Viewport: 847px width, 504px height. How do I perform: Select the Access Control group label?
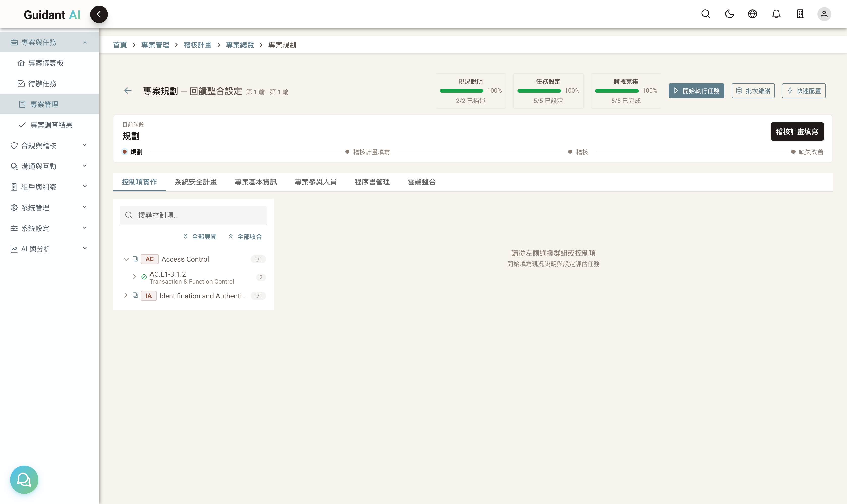(185, 259)
